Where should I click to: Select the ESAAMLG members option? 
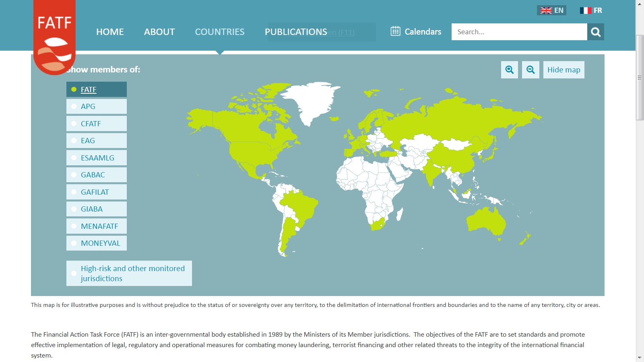point(97,158)
